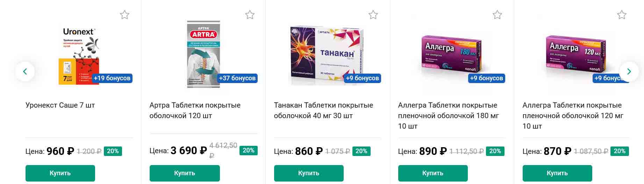Buy Уронекст Саше 7 шт
The width and height of the screenshot is (644, 184).
point(60,173)
